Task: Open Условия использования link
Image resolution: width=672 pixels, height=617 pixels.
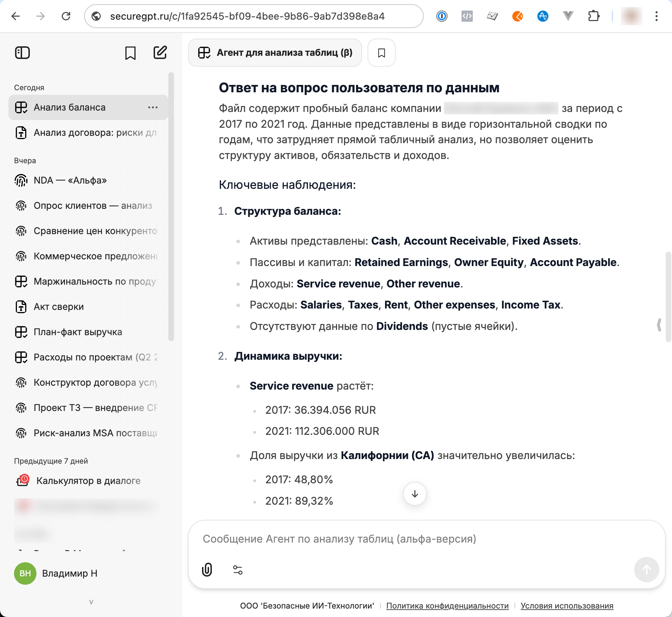Action: 567,606
